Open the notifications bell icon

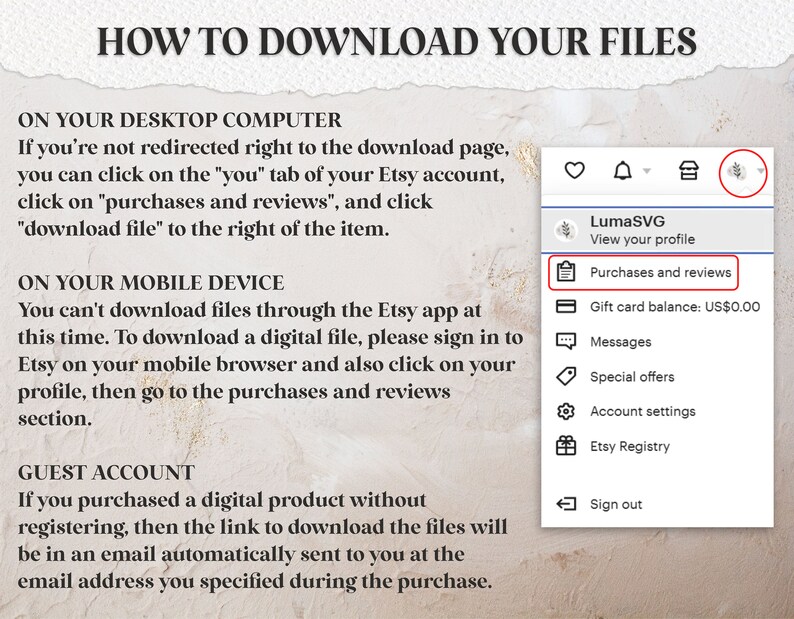[x=622, y=171]
